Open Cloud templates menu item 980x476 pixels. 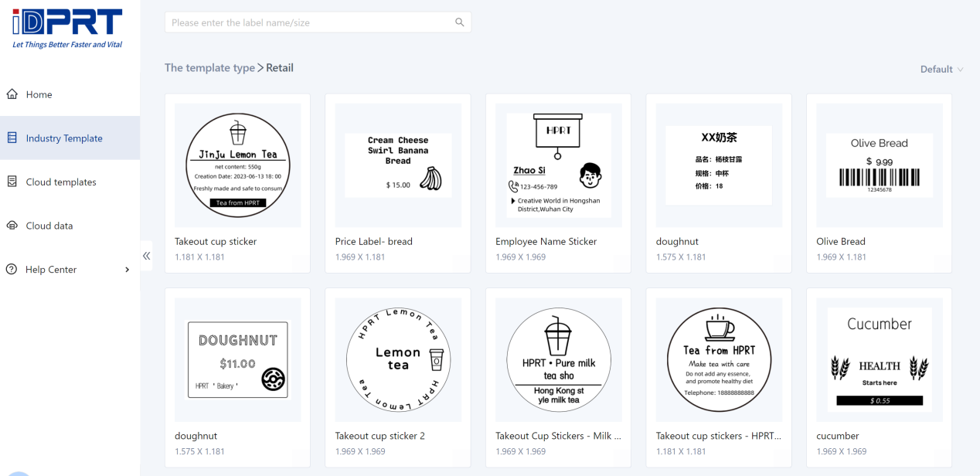[x=61, y=182]
